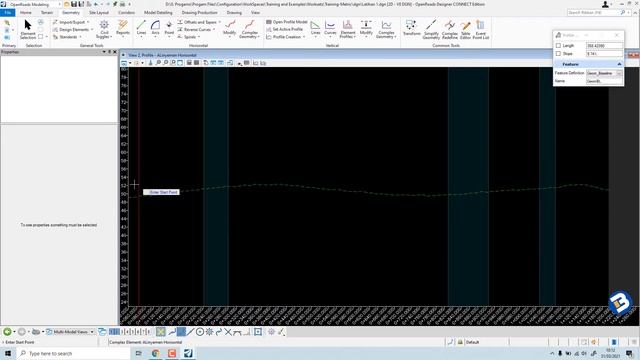Open the File menu
The image size is (640, 360).
coord(7,13)
